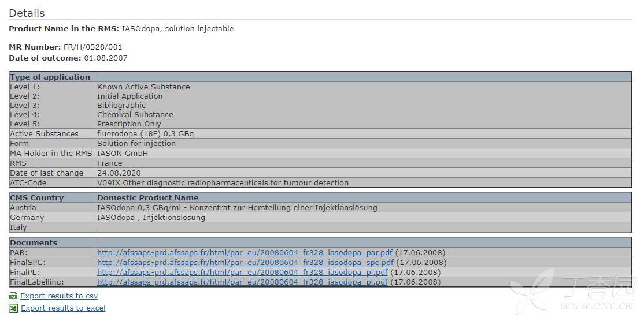This screenshot has width=644, height=321.
Task: Open the FinalPL row PDF link
Action: (x=242, y=273)
